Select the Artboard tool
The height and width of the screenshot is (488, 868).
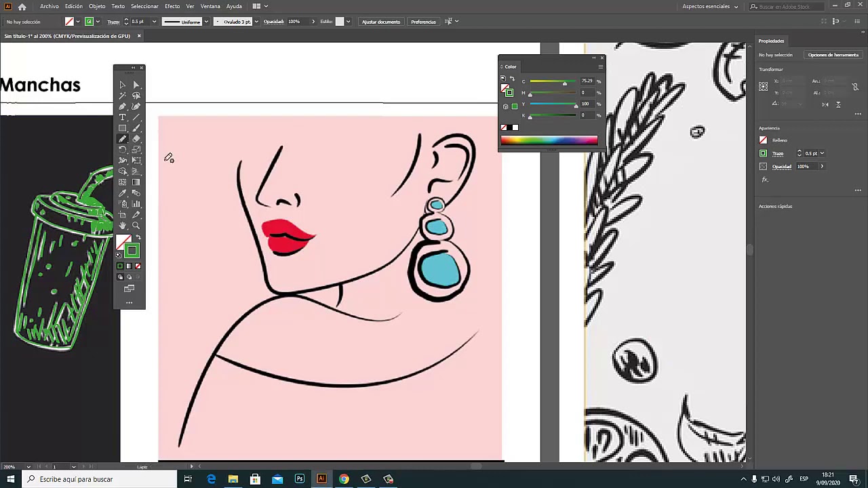click(x=123, y=215)
